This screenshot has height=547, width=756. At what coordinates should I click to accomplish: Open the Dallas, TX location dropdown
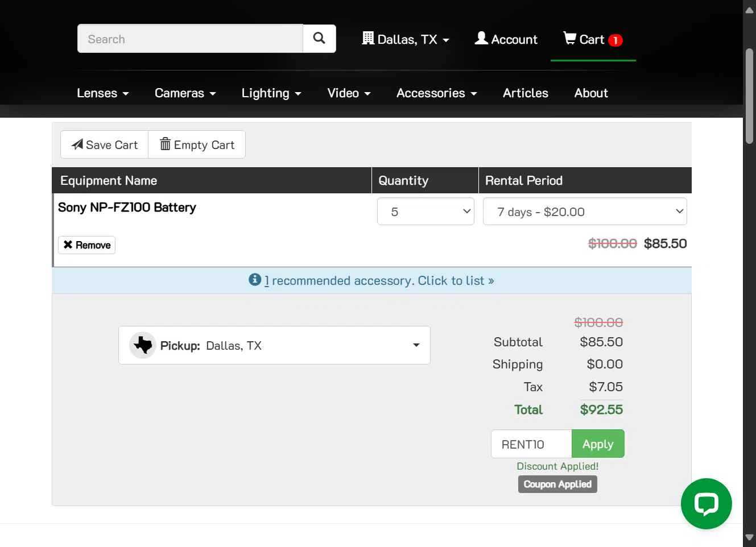coord(406,39)
